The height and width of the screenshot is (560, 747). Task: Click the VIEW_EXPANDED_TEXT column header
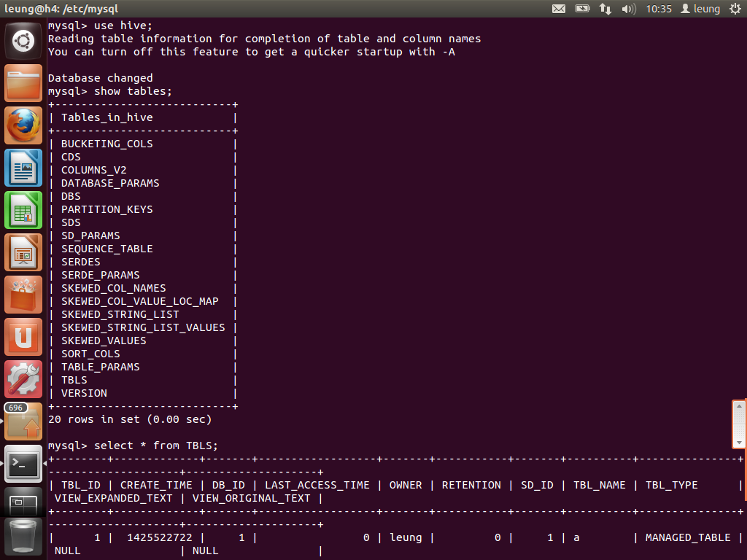113,498
